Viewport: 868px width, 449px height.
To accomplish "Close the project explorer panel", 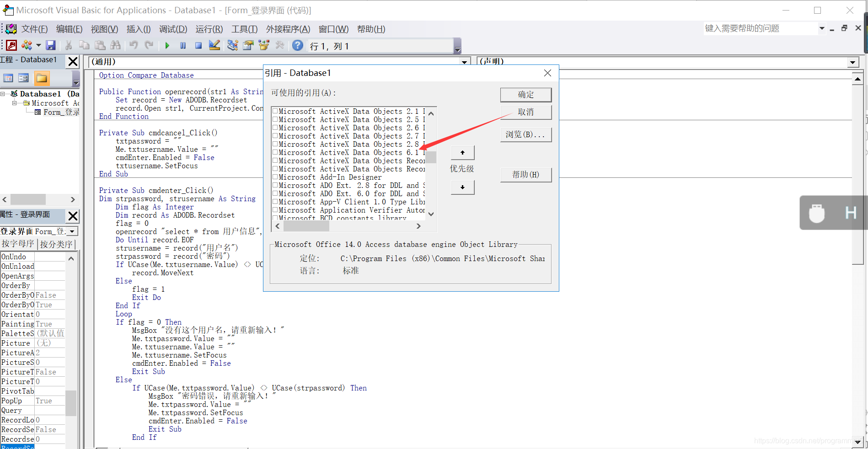I will pyautogui.click(x=73, y=61).
